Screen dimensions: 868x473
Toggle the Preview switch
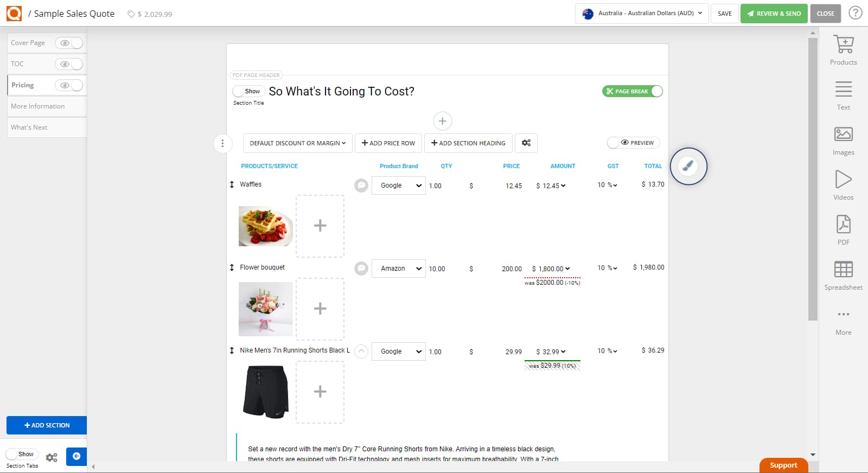click(x=634, y=143)
